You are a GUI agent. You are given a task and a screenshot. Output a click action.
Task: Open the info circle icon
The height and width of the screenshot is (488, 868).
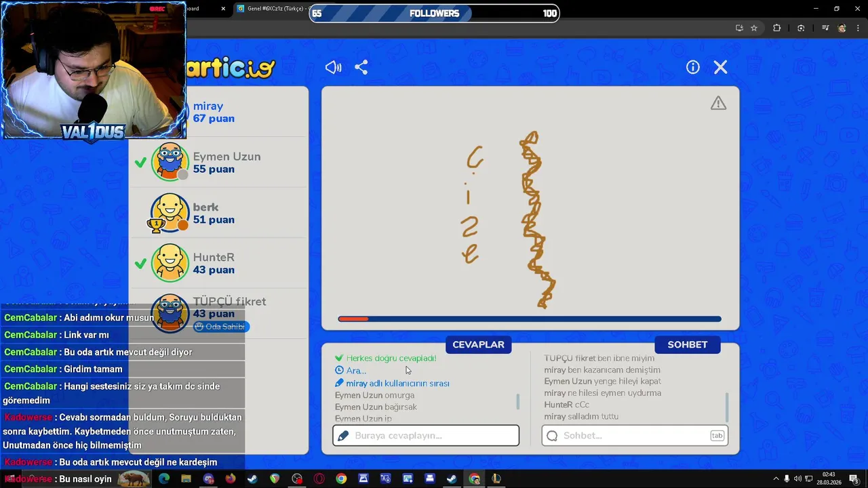pos(692,67)
